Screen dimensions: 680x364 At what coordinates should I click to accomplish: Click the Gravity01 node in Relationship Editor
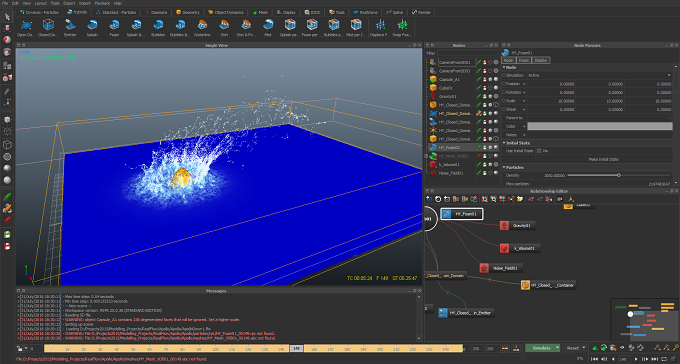point(517,226)
